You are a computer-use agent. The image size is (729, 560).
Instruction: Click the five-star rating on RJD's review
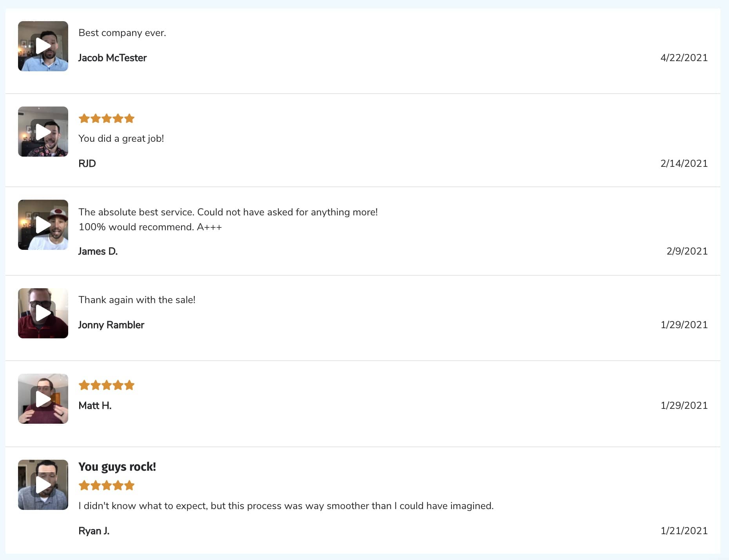coord(107,118)
